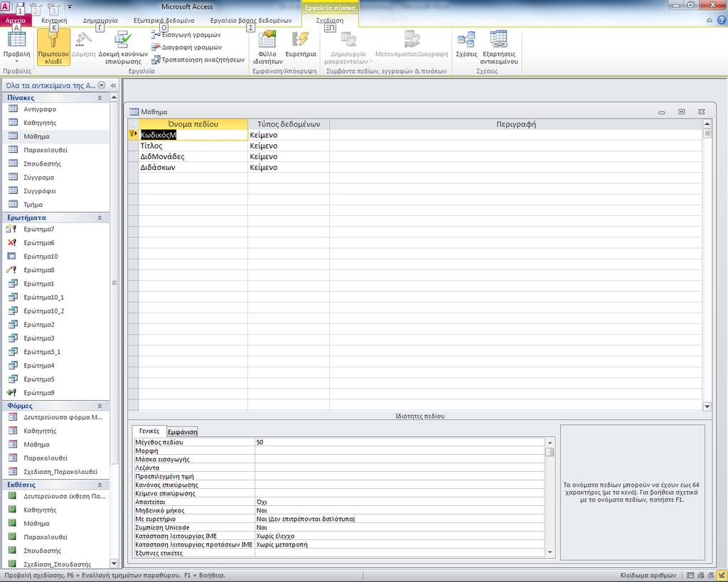The image size is (728, 582).
Task: Click the Μάσκα εισαγωγής property field
Action: click(x=400, y=460)
